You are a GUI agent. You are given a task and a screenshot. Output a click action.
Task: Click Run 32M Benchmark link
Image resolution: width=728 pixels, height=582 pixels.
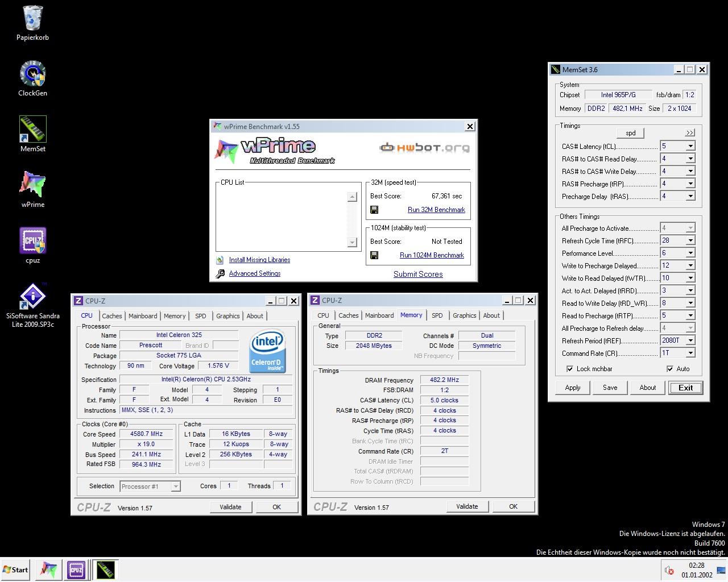pos(436,210)
